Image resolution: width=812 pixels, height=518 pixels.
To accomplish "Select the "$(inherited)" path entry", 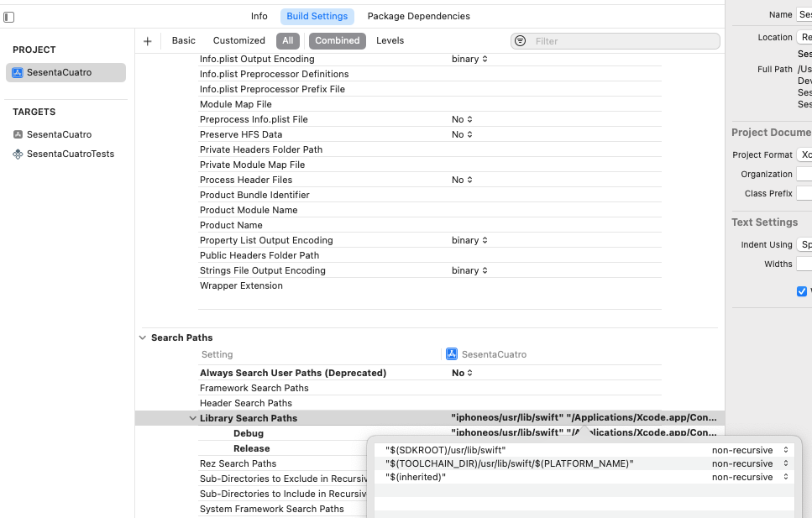I will (x=416, y=477).
